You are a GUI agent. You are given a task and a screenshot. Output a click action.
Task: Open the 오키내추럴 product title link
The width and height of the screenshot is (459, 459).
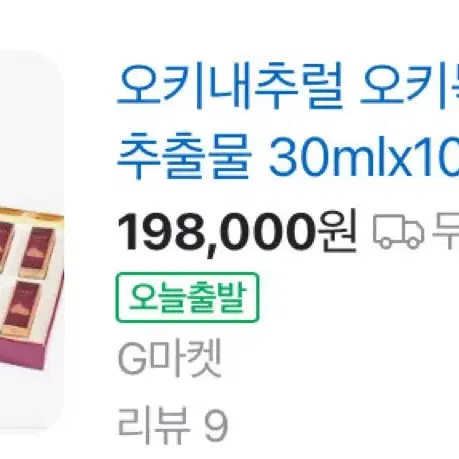[288, 120]
